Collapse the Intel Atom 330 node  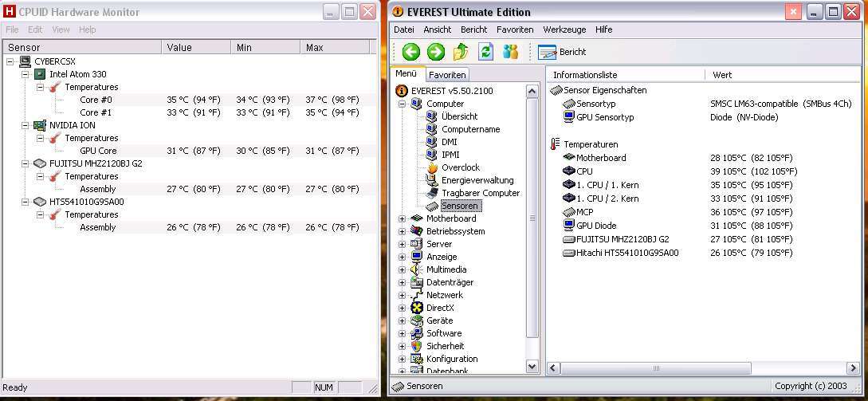tap(25, 74)
